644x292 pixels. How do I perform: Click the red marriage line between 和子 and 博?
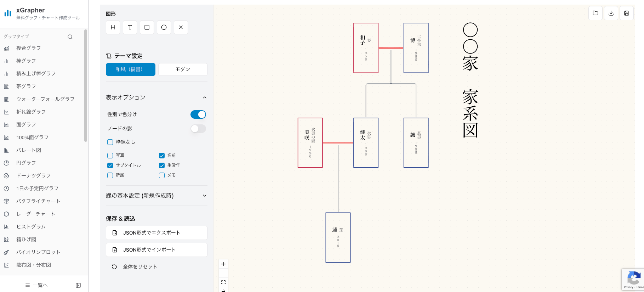tap(391, 48)
